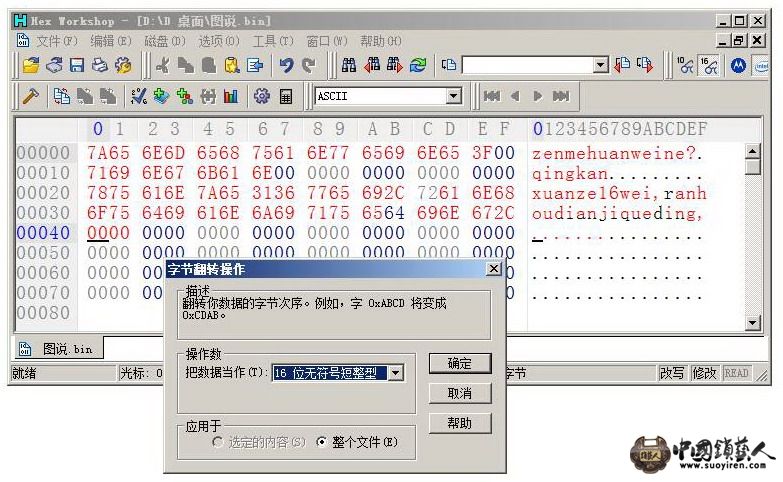The image size is (783, 482).
Task: Open the 16位无符号短整型 data type dropdown
Action: click(395, 373)
